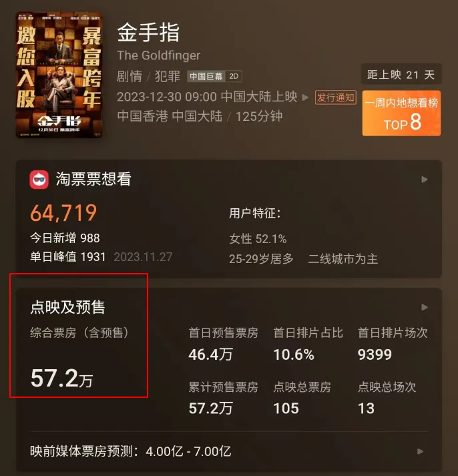
Task: Open the 发行通知 tag
Action: click(336, 97)
